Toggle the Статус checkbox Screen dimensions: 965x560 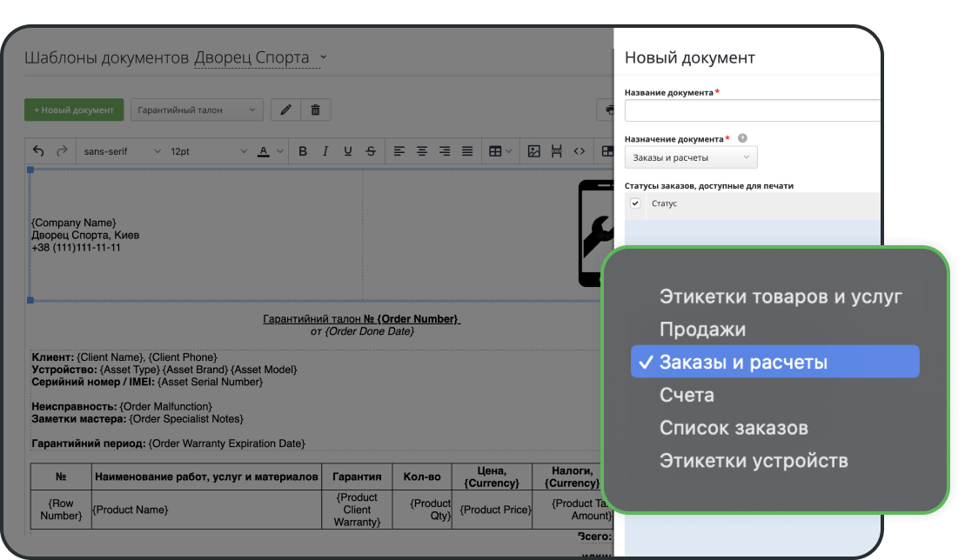(635, 203)
